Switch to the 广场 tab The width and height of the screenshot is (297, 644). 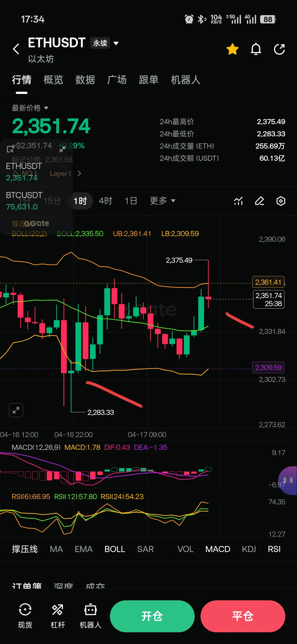pyautogui.click(x=117, y=80)
